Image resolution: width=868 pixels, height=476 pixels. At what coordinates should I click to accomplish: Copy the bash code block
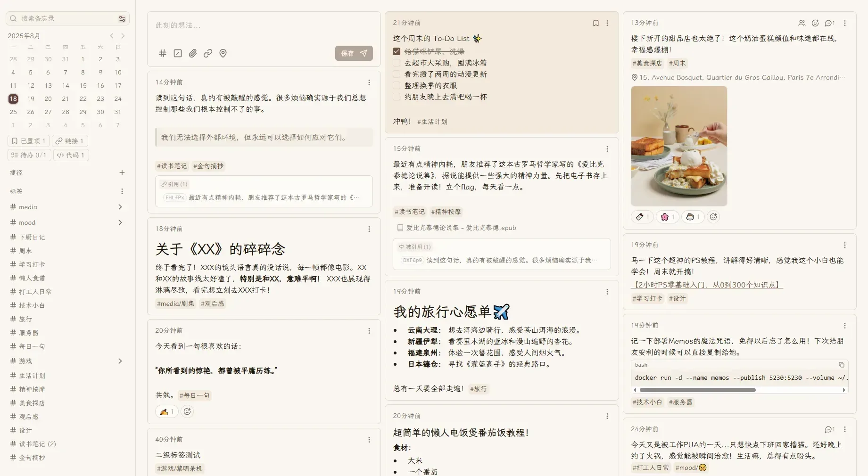pos(841,365)
